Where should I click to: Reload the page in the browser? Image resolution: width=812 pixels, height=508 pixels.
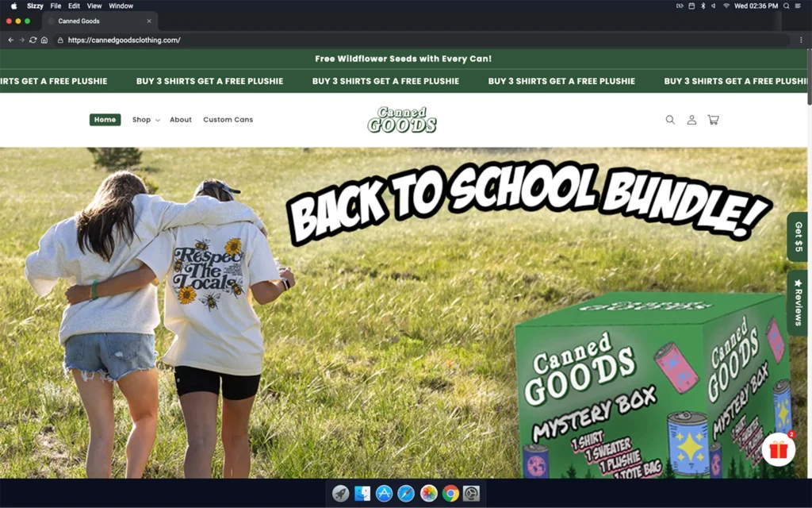33,40
